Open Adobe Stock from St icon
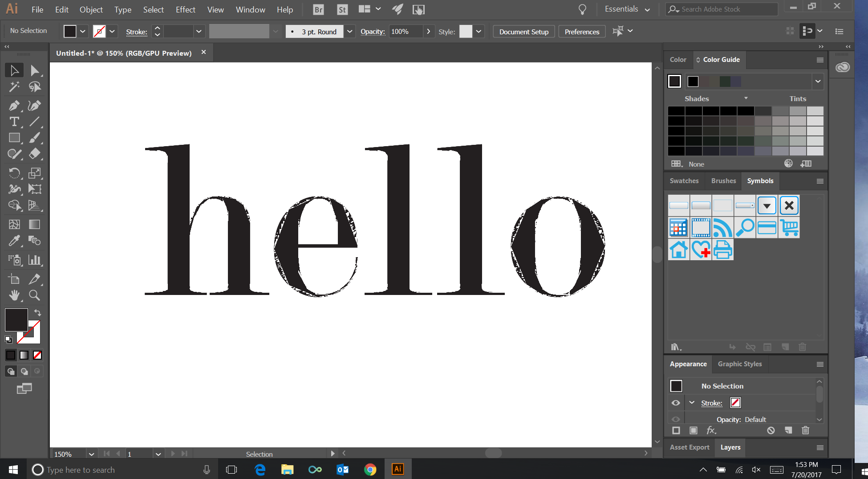The height and width of the screenshot is (479, 868). click(x=342, y=9)
